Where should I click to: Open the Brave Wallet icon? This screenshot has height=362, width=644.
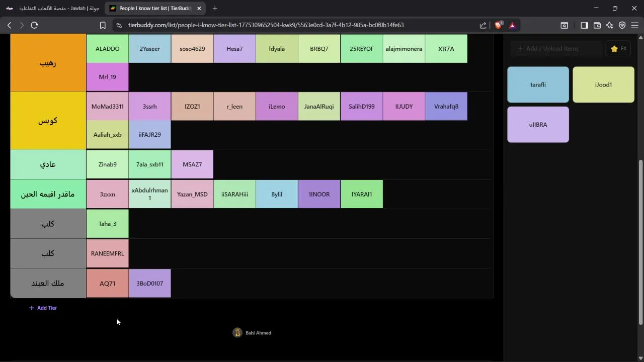(597, 25)
